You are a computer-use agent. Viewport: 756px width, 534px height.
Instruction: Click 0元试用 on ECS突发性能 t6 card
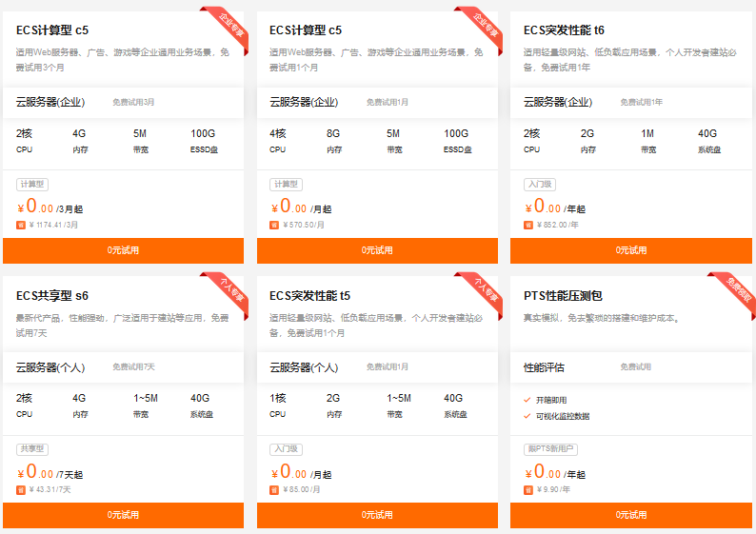[x=631, y=250]
